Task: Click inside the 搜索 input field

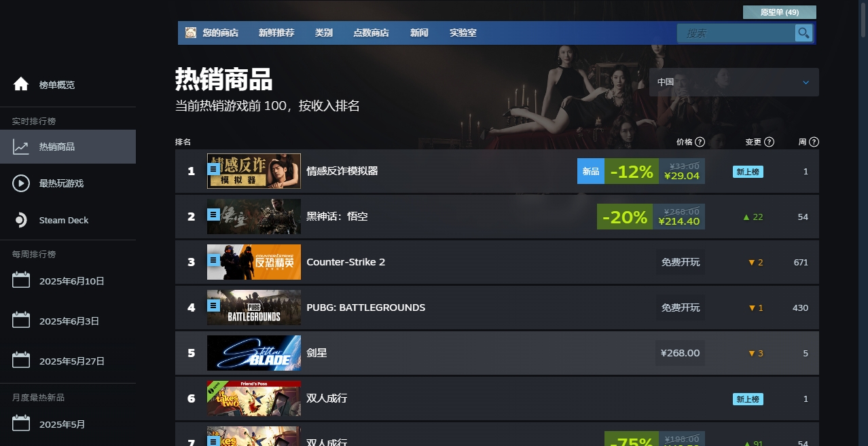Action: click(736, 33)
